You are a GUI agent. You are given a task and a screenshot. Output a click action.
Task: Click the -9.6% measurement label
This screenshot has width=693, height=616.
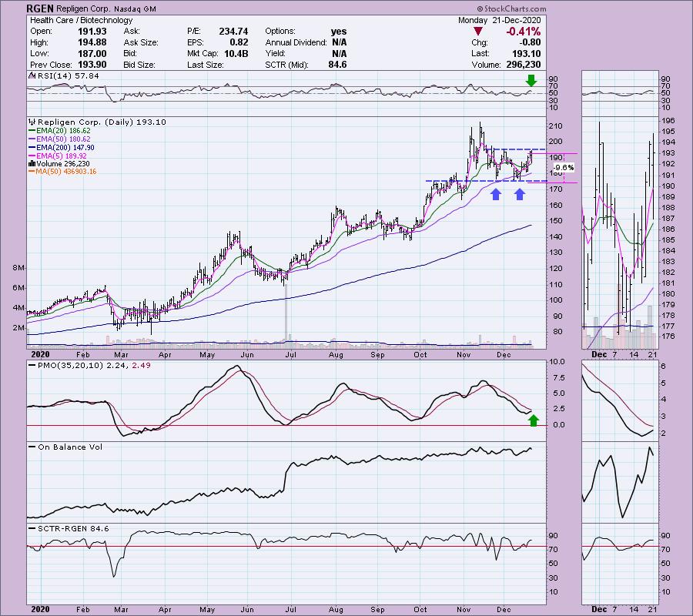point(564,168)
